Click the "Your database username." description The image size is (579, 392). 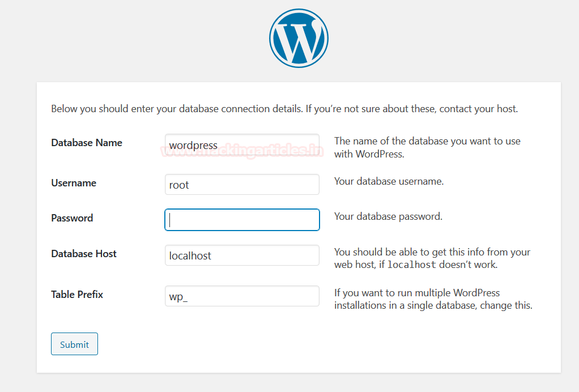[x=389, y=181]
